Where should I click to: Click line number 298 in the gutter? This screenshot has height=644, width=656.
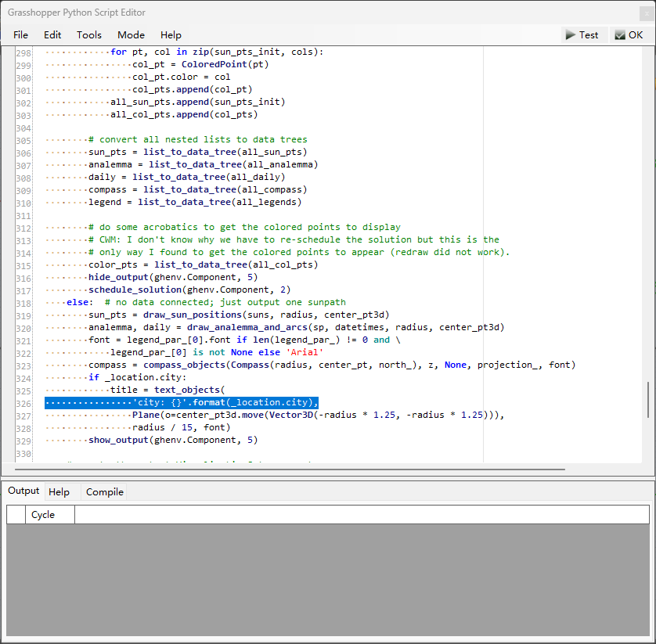point(23,53)
